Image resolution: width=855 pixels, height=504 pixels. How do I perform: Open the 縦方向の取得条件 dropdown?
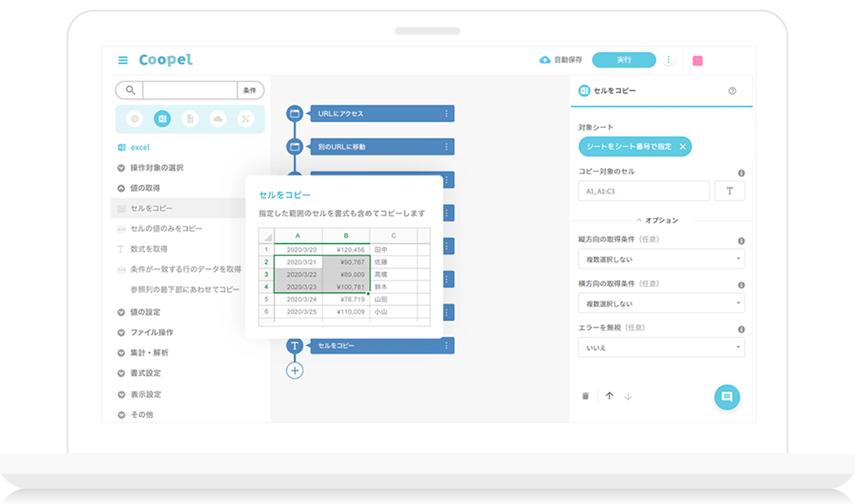[661, 259]
